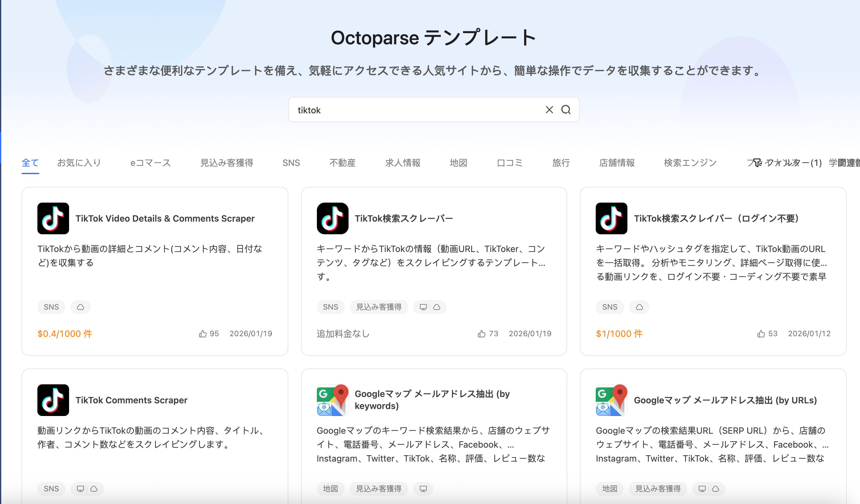Select the eコマース tab
This screenshot has width=860, height=504.
(151, 163)
